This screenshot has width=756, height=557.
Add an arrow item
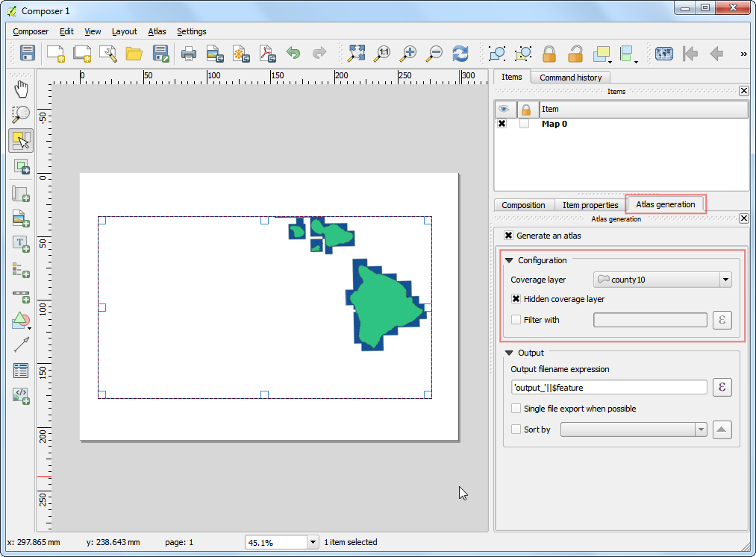(x=21, y=345)
